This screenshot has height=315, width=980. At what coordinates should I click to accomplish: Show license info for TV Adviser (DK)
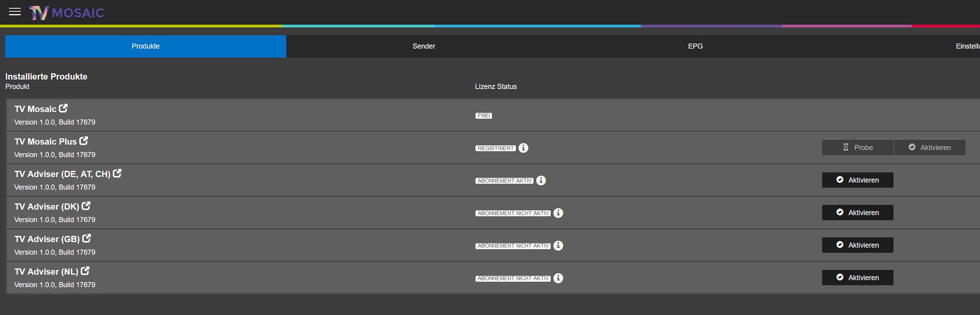558,213
